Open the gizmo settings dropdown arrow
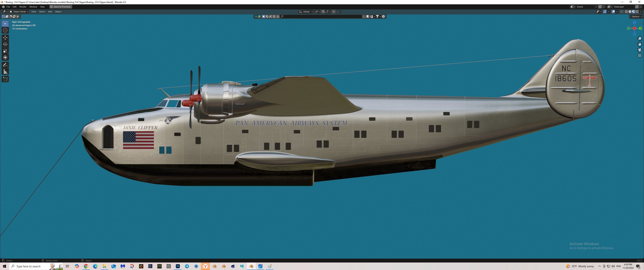This screenshot has width=644, height=270. (608, 12)
